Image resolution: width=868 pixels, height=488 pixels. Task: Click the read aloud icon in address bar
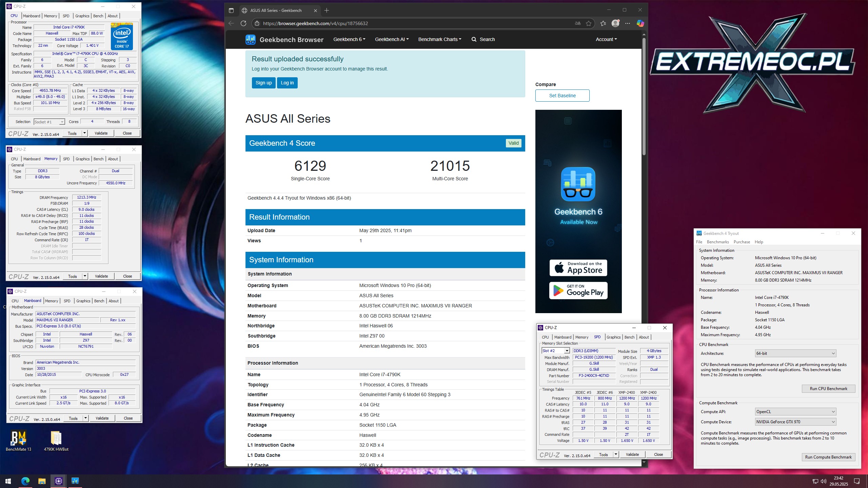point(578,23)
